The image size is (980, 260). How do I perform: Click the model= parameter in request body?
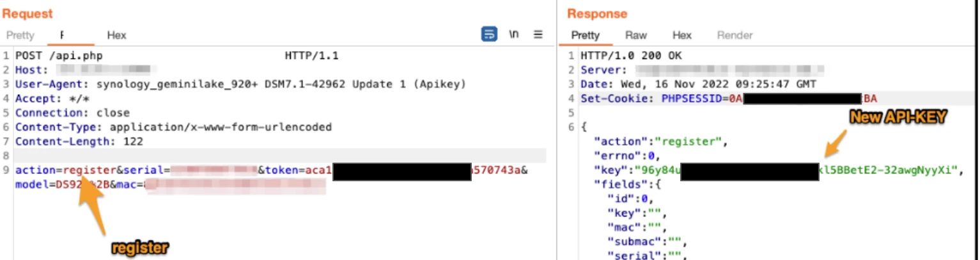tap(32, 184)
